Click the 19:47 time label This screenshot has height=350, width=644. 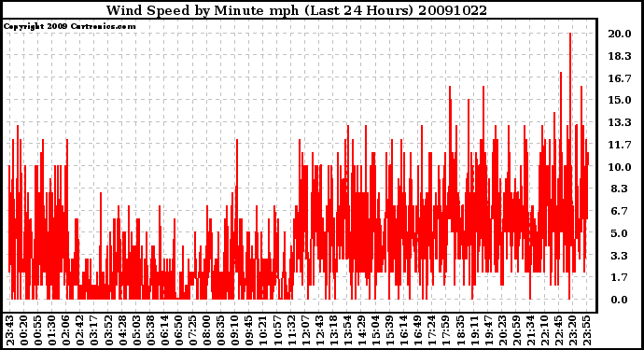pyautogui.click(x=487, y=330)
